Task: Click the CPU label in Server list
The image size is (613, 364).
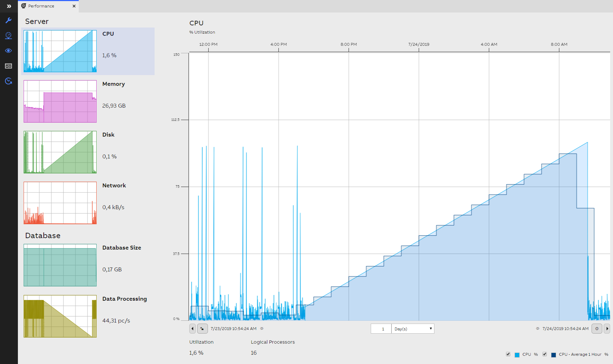Action: tap(108, 34)
